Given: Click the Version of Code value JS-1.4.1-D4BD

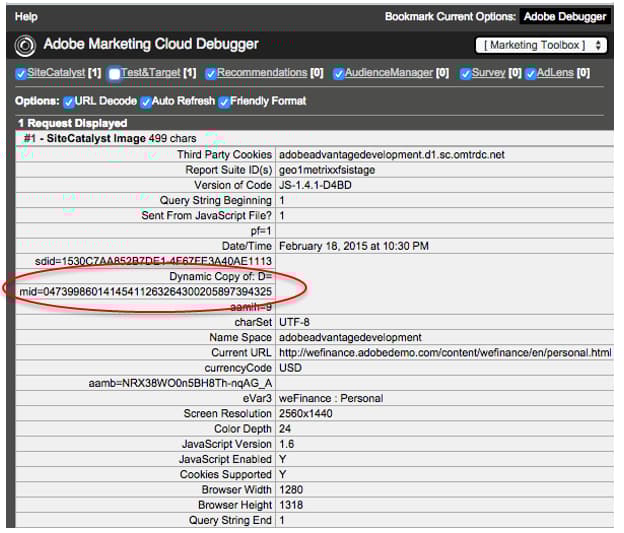Looking at the screenshot, I should tap(315, 185).
